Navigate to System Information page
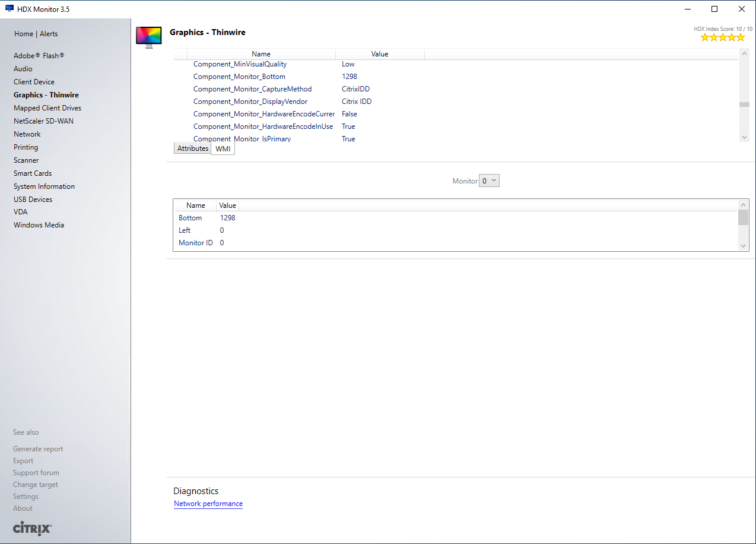This screenshot has height=544, width=756. [x=44, y=186]
